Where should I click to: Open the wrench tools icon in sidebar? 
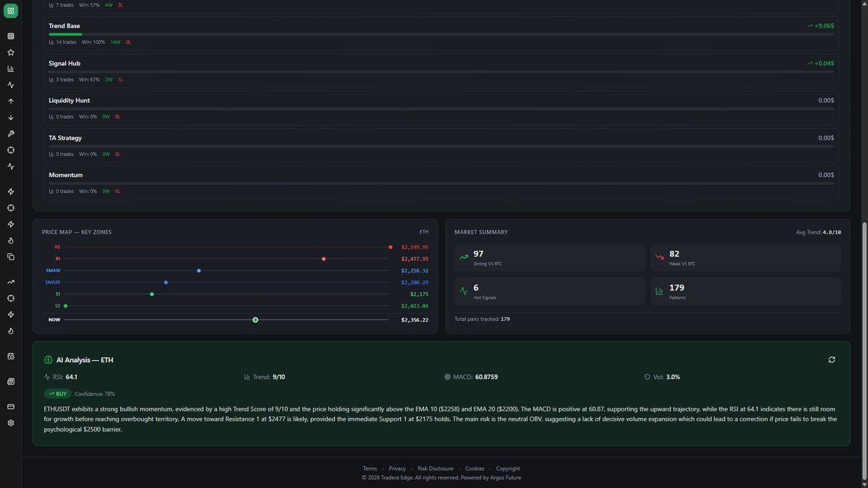pyautogui.click(x=11, y=134)
